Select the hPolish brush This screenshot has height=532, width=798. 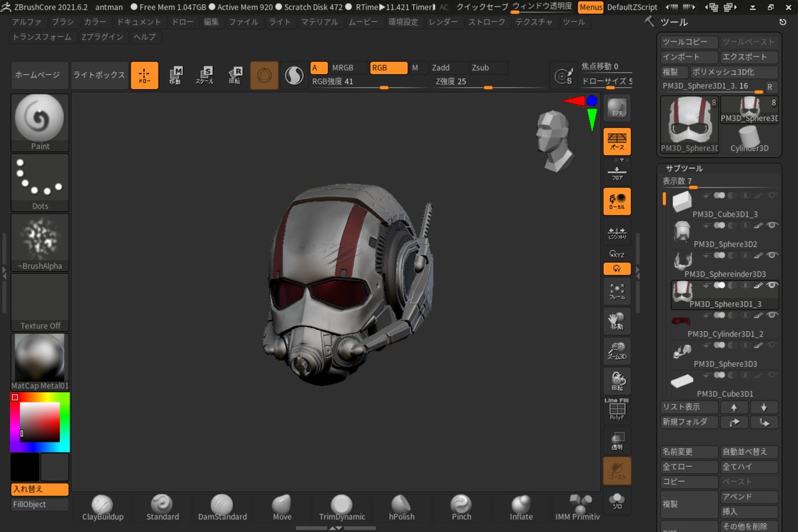coord(402,507)
